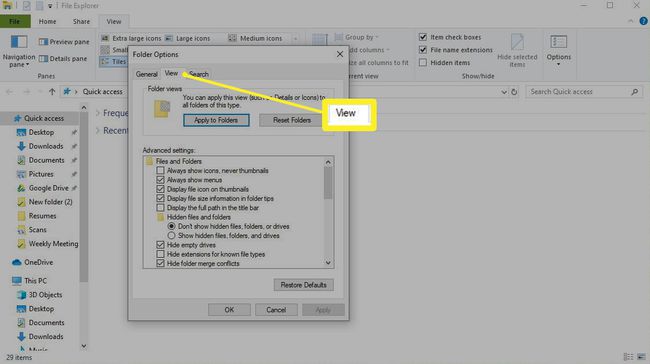Open Scans folder in sidebar
The image size is (650, 364).
pos(37,230)
